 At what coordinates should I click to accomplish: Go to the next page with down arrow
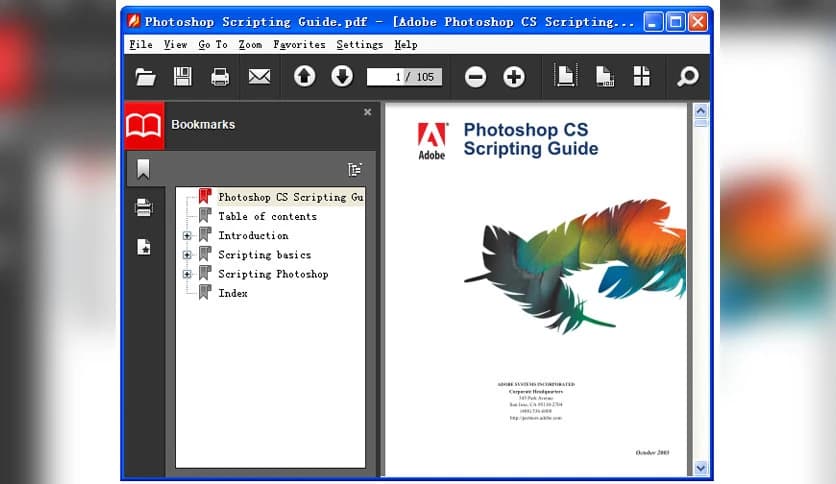coord(342,76)
